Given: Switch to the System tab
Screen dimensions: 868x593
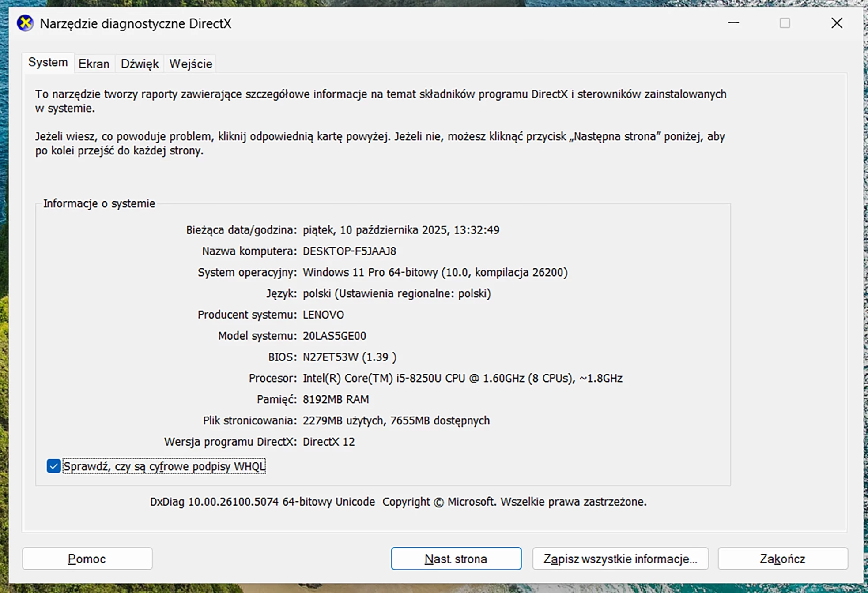Looking at the screenshot, I should pyautogui.click(x=48, y=63).
